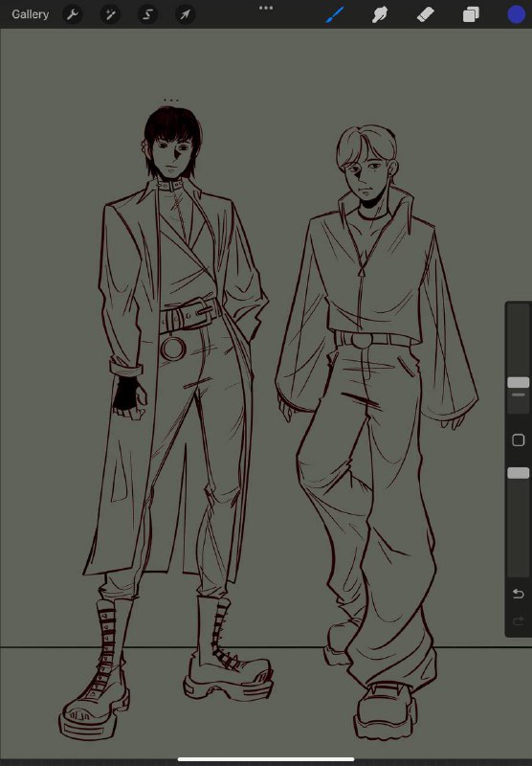The width and height of the screenshot is (532, 766).
Task: Open the blue active color swatch
Action: click(516, 14)
